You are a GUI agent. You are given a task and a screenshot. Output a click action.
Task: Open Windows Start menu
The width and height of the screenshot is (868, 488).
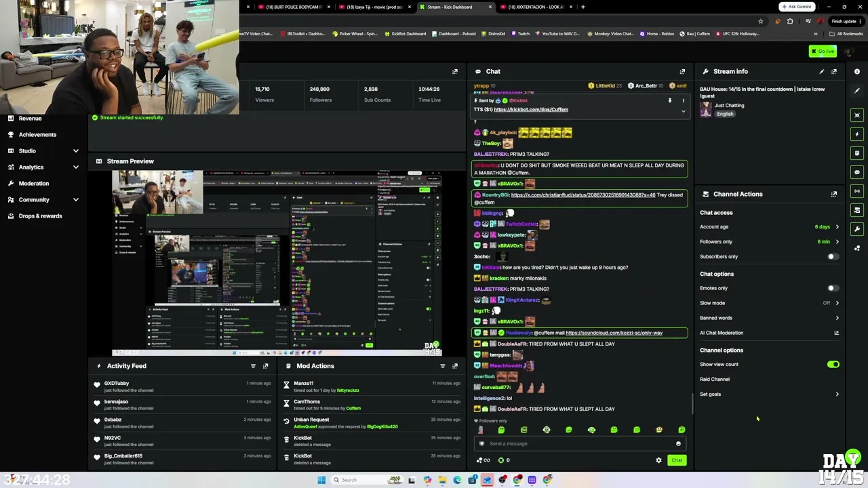[321, 480]
